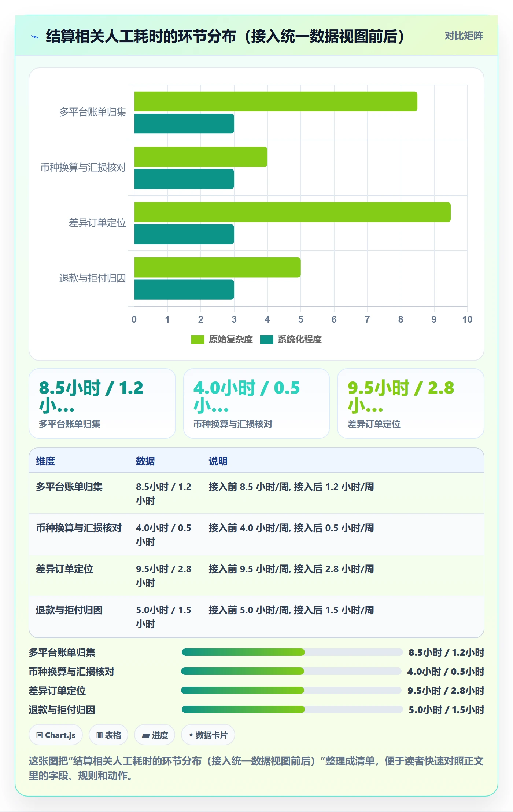This screenshot has width=513, height=812.
Task: Open the 9.5小时 / 2.8 data card
Action: (x=411, y=403)
